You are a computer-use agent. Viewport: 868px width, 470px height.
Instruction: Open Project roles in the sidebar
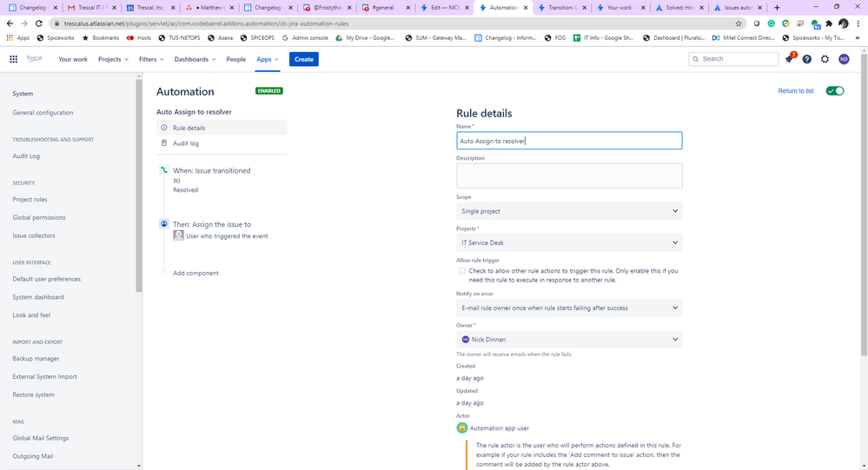[30, 199]
